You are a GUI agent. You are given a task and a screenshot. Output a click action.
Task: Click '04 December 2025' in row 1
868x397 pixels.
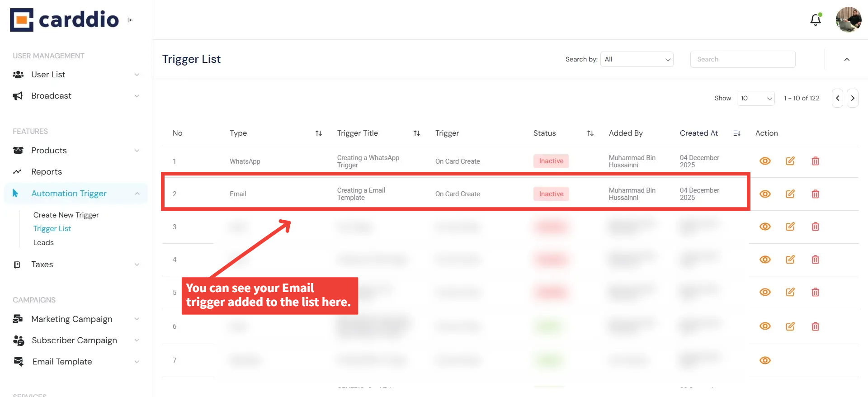tap(699, 161)
